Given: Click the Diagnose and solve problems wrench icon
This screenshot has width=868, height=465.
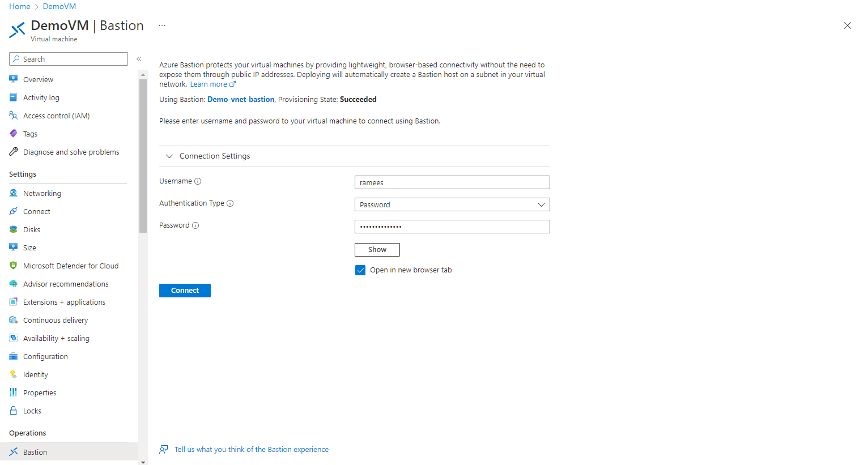Looking at the screenshot, I should point(14,152).
